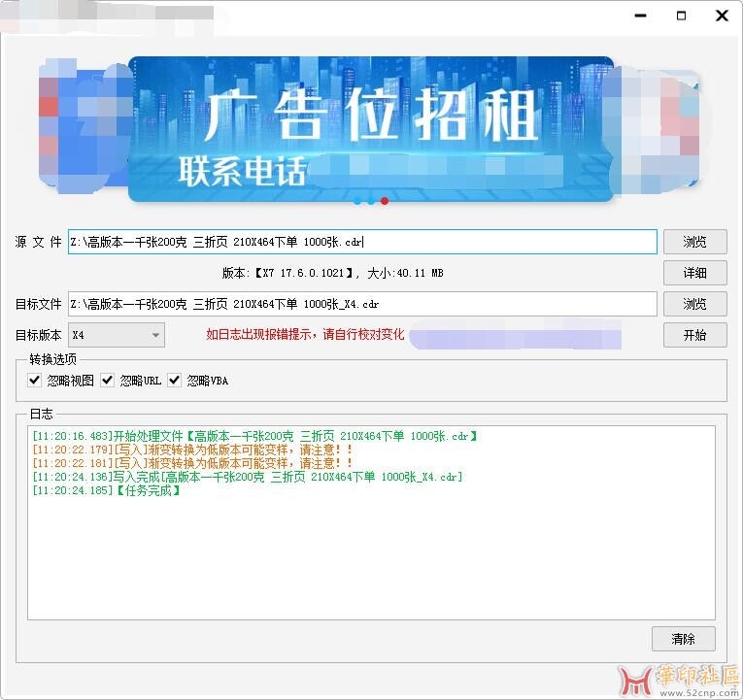
Task: Click the source file path input field
Action: [x=362, y=242]
